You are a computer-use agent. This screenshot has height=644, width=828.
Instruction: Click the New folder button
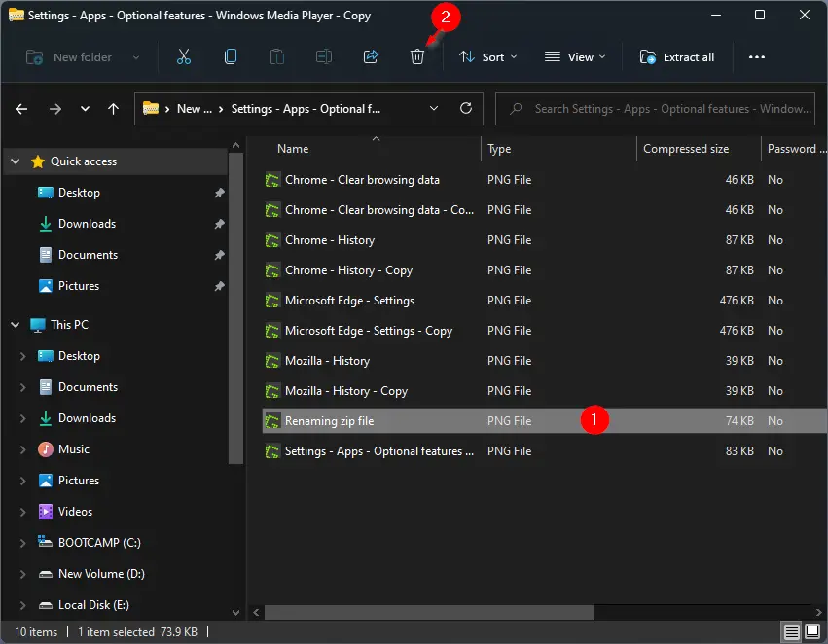point(69,57)
